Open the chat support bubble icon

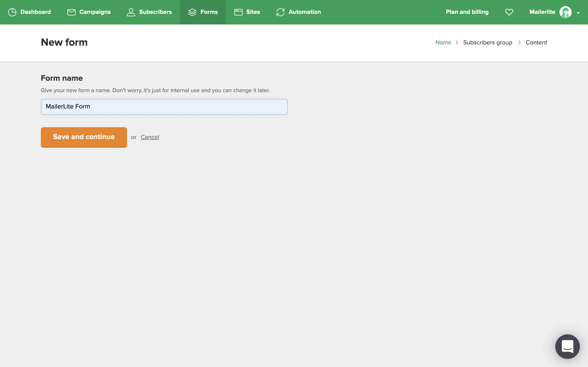(x=567, y=346)
